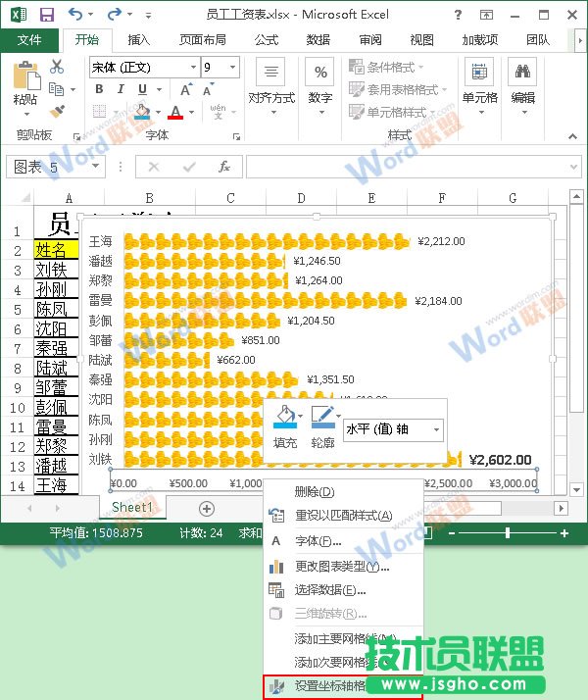This screenshot has height=700, width=588.
Task: Open the 编辑 binoculars editing group
Action: (523, 87)
